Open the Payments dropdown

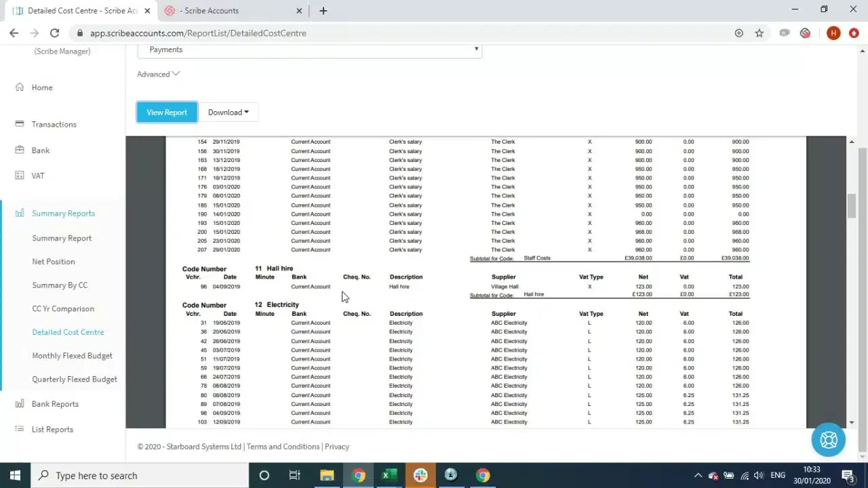click(309, 49)
